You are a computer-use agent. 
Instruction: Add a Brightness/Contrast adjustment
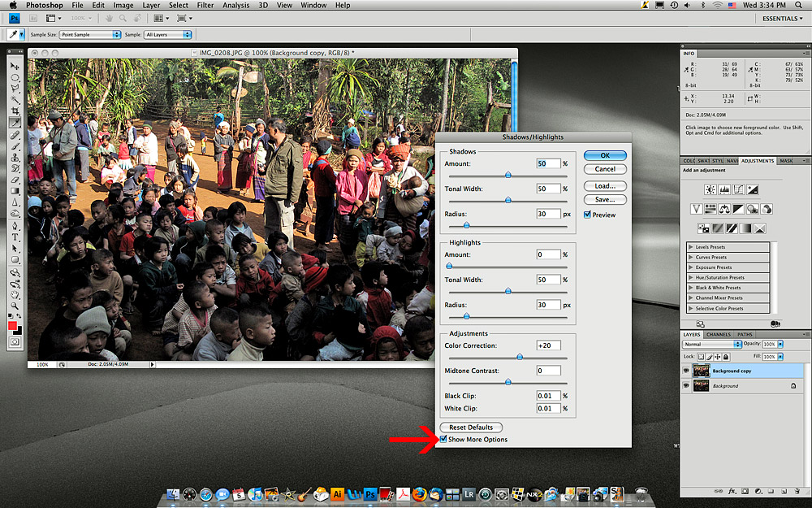pyautogui.click(x=710, y=189)
